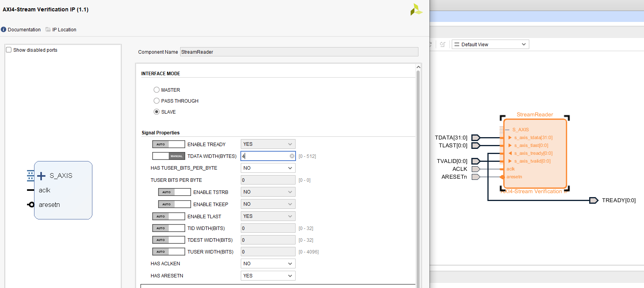Open ENABLE TLAST dropdown

tap(268, 216)
